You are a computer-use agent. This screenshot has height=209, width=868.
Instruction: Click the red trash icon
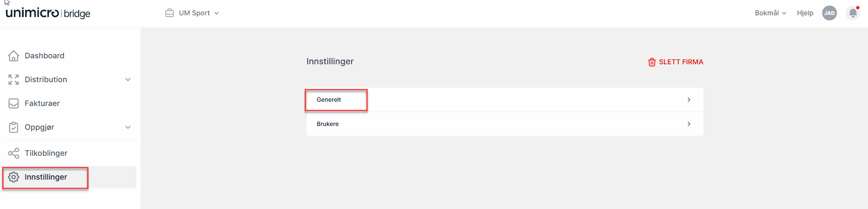point(652,62)
